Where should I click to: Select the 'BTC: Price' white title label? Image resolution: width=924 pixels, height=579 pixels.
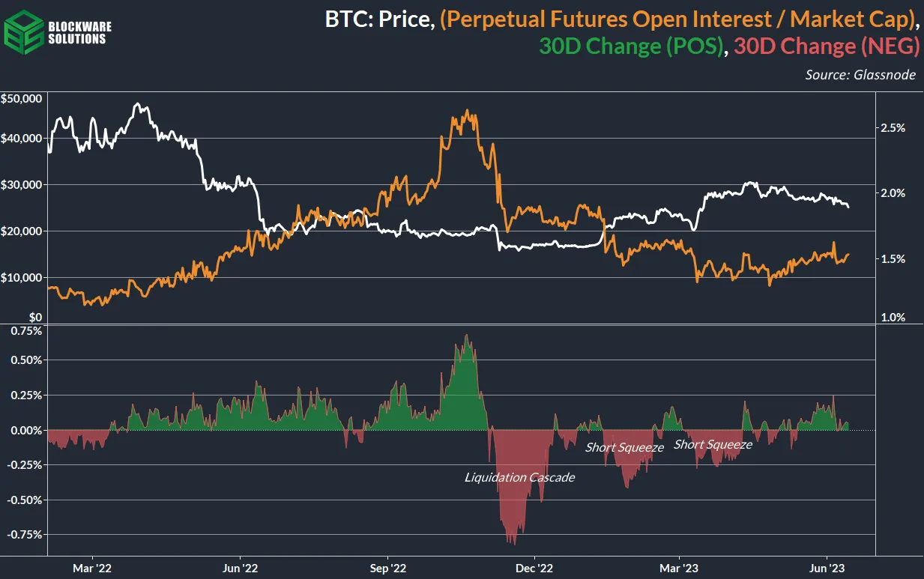click(x=379, y=19)
